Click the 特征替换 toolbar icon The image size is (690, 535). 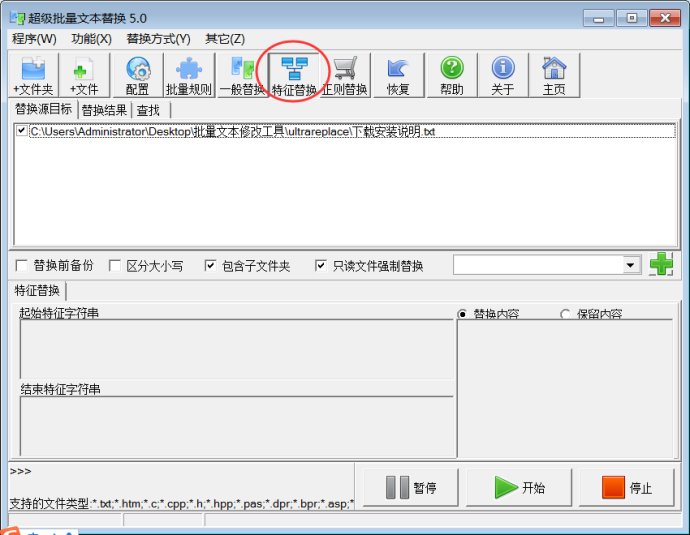tap(294, 75)
